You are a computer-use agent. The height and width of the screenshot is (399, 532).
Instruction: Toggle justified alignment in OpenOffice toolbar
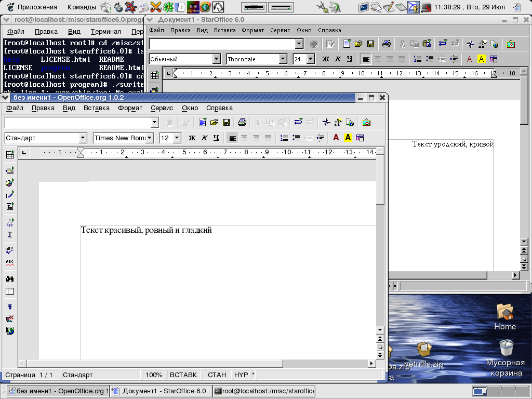pyautogui.click(x=268, y=138)
